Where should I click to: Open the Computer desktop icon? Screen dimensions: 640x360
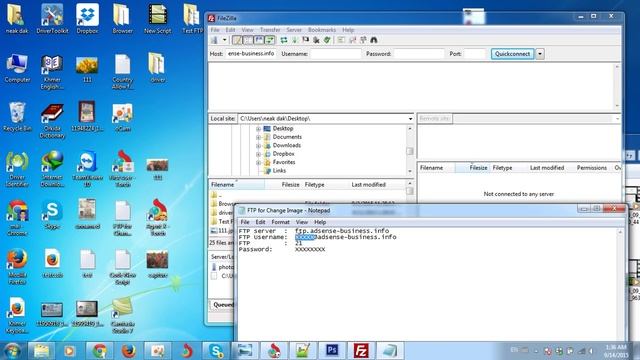[17, 68]
